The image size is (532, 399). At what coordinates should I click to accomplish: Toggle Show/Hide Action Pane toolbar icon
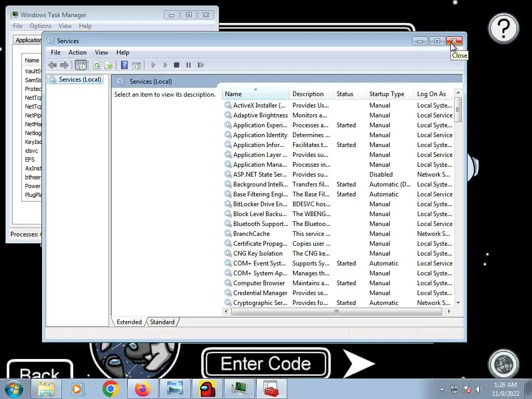(137, 65)
